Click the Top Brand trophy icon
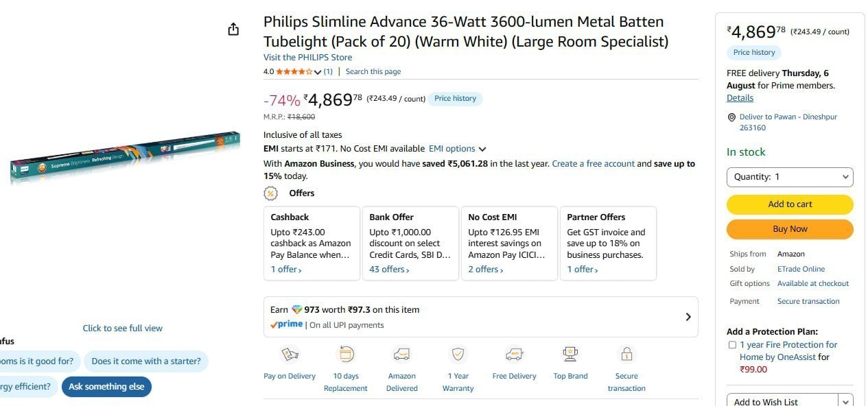This screenshot has height=406, width=868. pyautogui.click(x=570, y=354)
